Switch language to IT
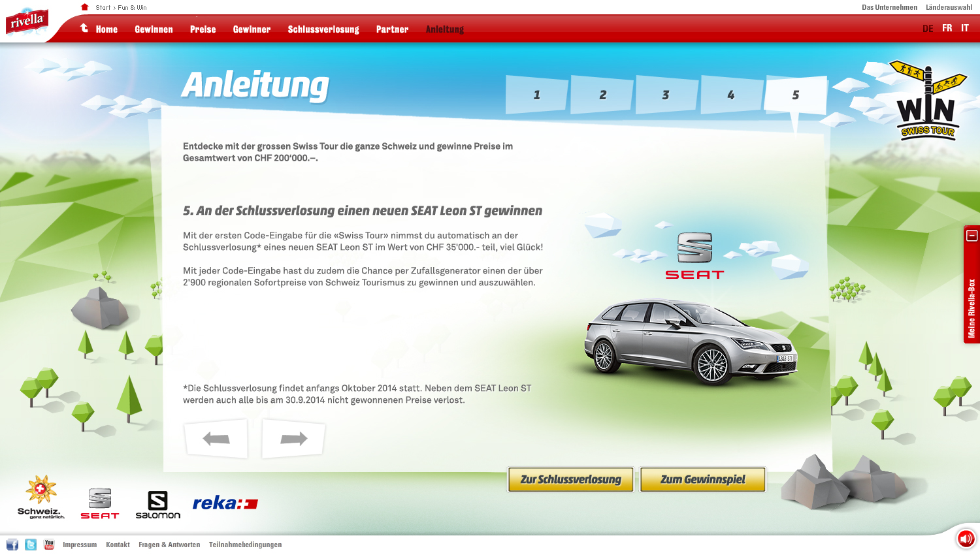This screenshot has width=980, height=555. 964,28
